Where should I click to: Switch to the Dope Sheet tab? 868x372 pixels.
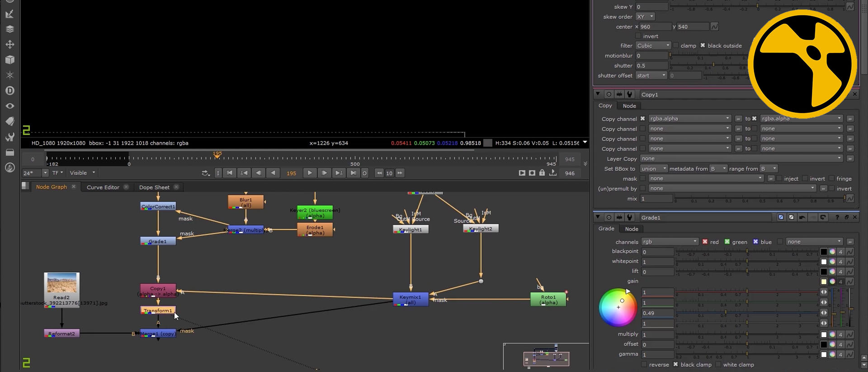(x=154, y=187)
